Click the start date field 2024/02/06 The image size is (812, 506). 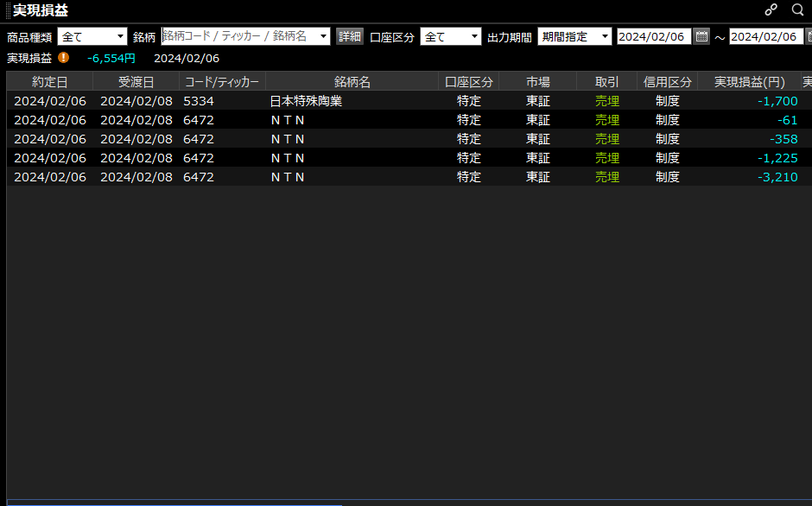pyautogui.click(x=654, y=36)
